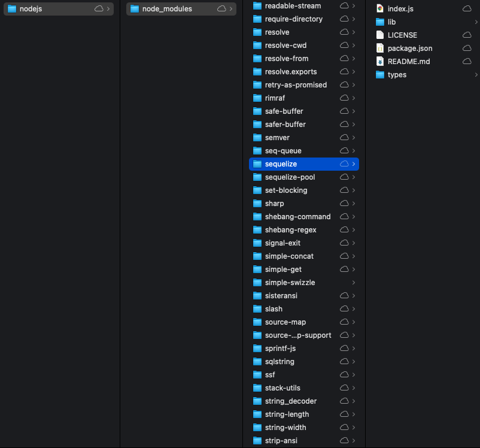Click the README.md markdown file icon
Screen dimensions: 480x448
pos(380,61)
